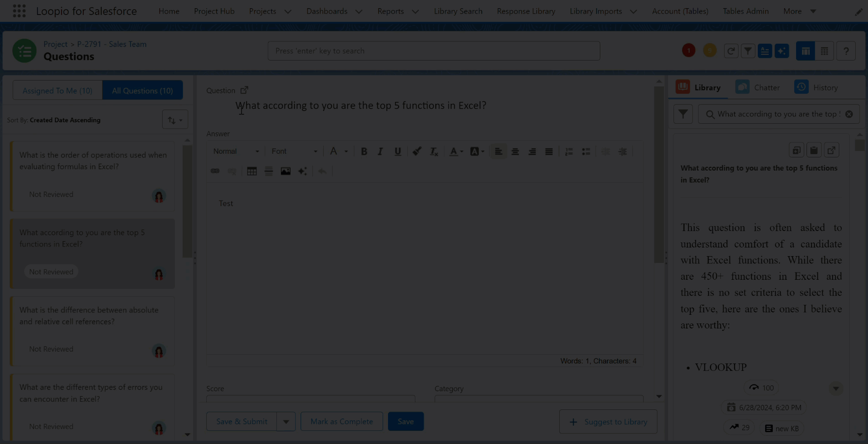868x444 pixels.
Task: Insert a horizontal line in the answer
Action: click(269, 171)
